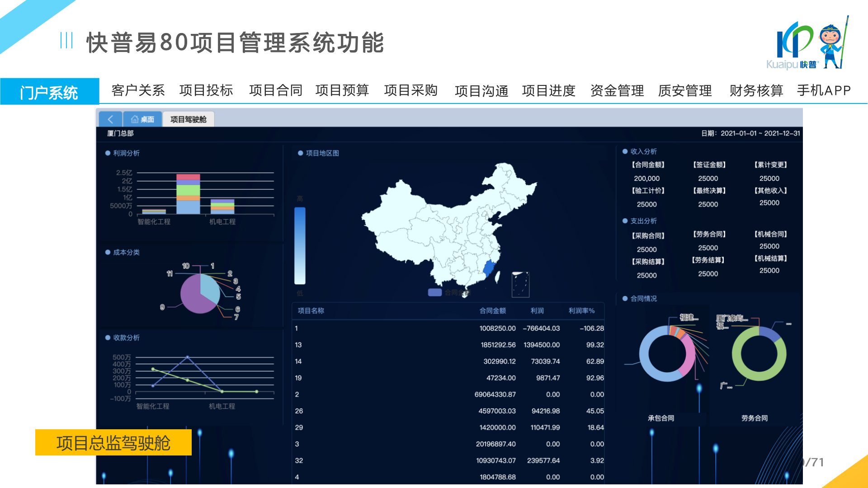Select the 项目驾驶舱 tab
Screen dimensions: 868x488
tap(188, 119)
